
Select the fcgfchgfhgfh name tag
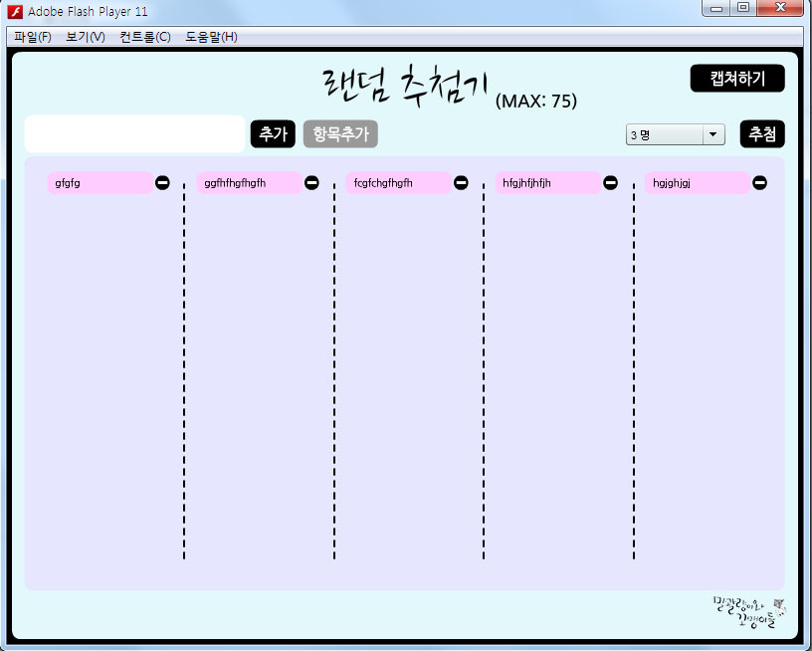tap(399, 183)
